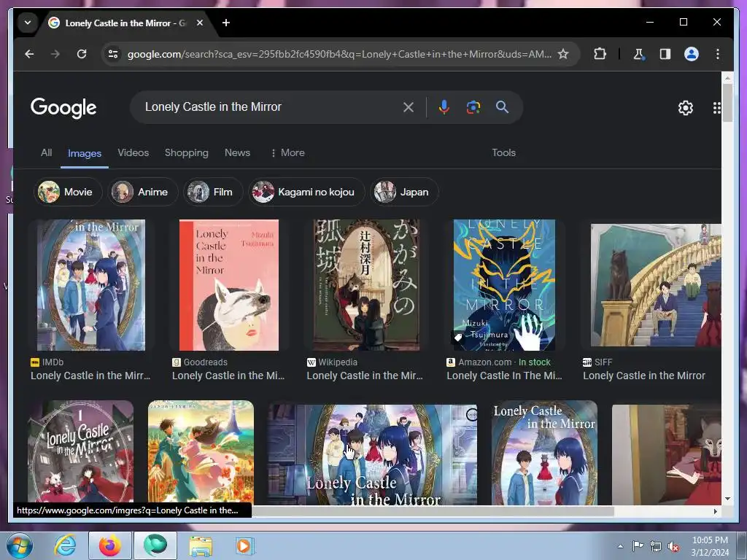Screen dimensions: 747x560
Task: Bookmark this page with the star icon
Action: point(563,54)
